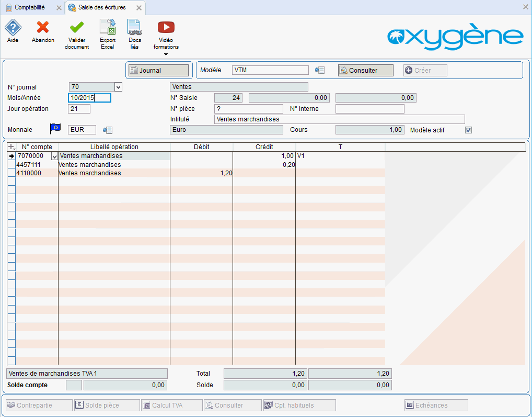Click the Abandon red cross icon
This screenshot has height=417, width=532.
pyautogui.click(x=43, y=28)
